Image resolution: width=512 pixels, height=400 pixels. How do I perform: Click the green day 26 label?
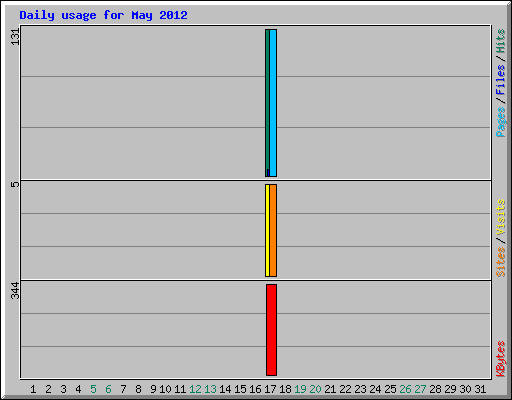click(x=405, y=389)
